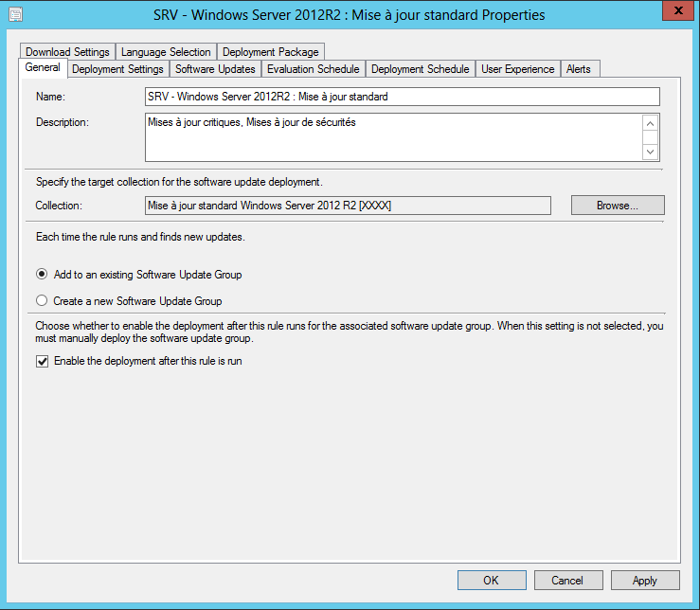Viewport: 700px width, 610px height.
Task: Select Create a new Software Update Group
Action: [42, 300]
